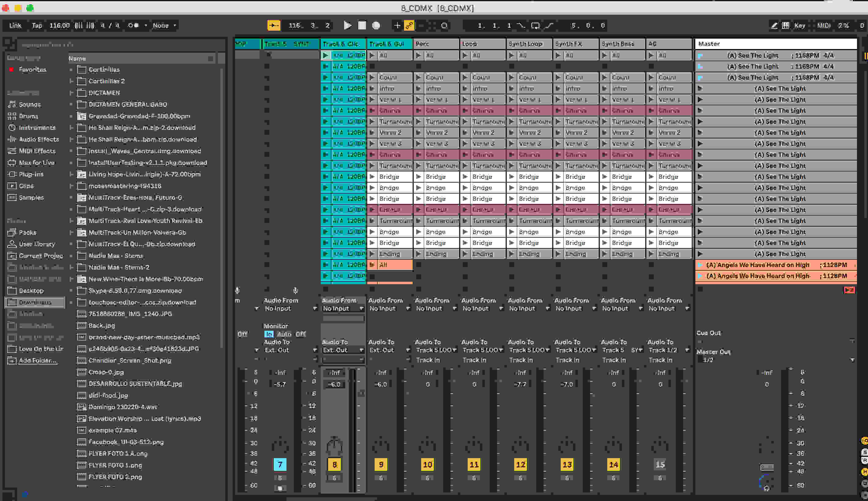Select Current Project in browser Places
868x501 pixels.
(36, 256)
